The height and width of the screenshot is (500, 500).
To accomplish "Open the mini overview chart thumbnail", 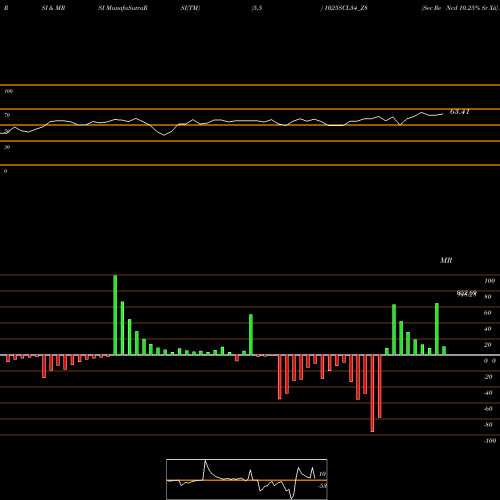I will 247,479.
